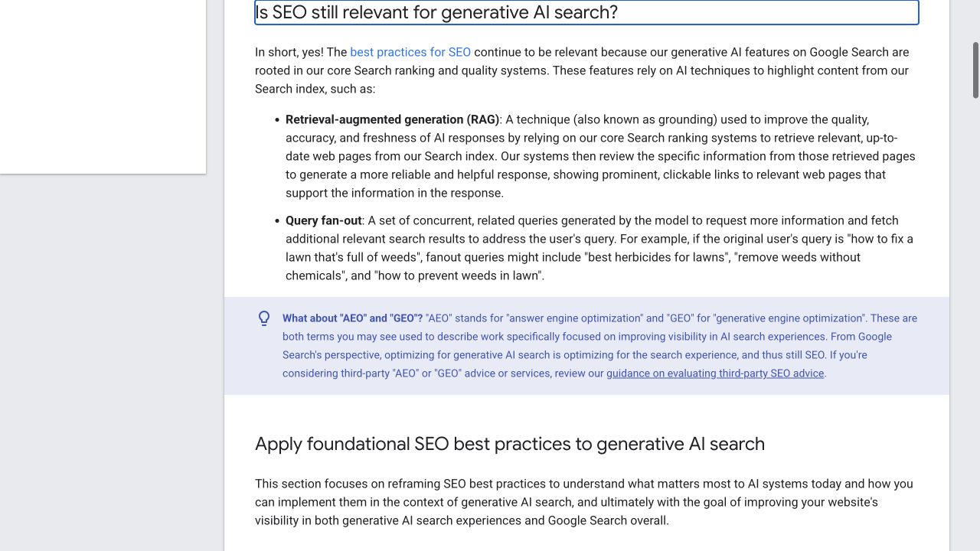Follow 'guidance on evaluating third-party SEO advice' link

tap(715, 373)
